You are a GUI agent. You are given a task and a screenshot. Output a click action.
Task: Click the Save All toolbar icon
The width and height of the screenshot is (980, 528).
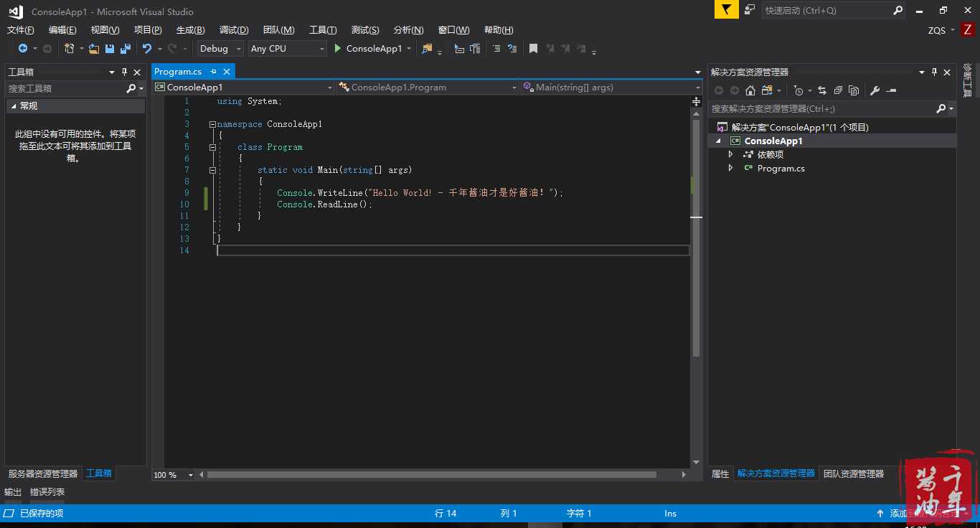(x=126, y=49)
